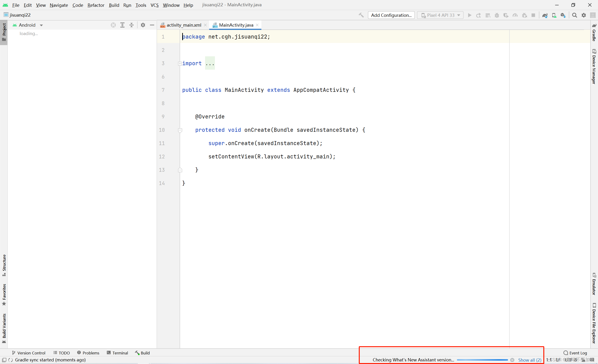Click the Collapse All icon in Project panel
Screen dimensions: 598x364
click(x=132, y=25)
